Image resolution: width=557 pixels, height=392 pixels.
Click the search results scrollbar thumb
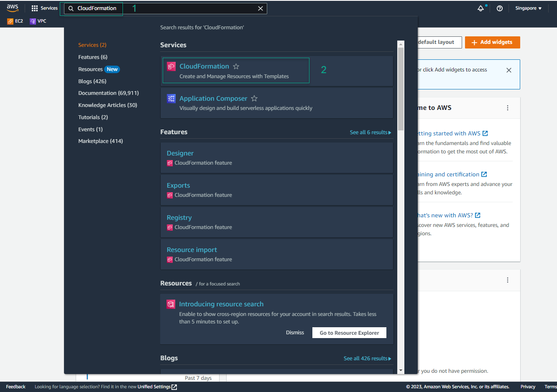point(401,89)
